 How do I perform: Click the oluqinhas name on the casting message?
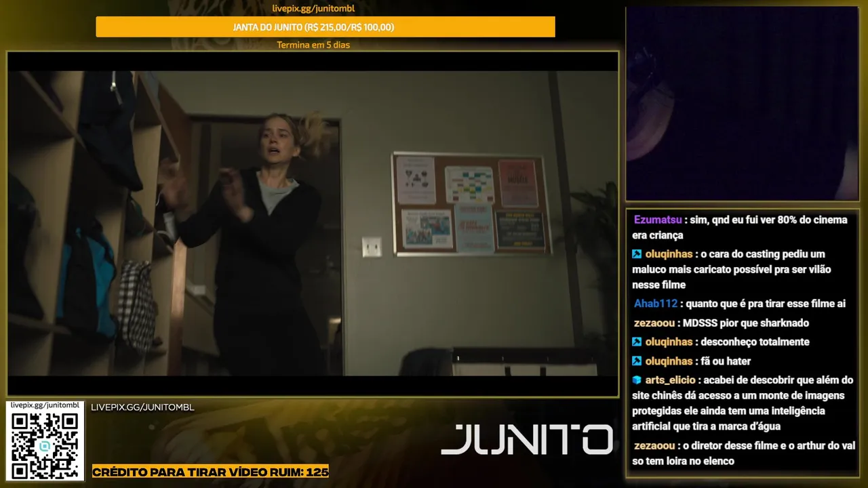click(669, 254)
